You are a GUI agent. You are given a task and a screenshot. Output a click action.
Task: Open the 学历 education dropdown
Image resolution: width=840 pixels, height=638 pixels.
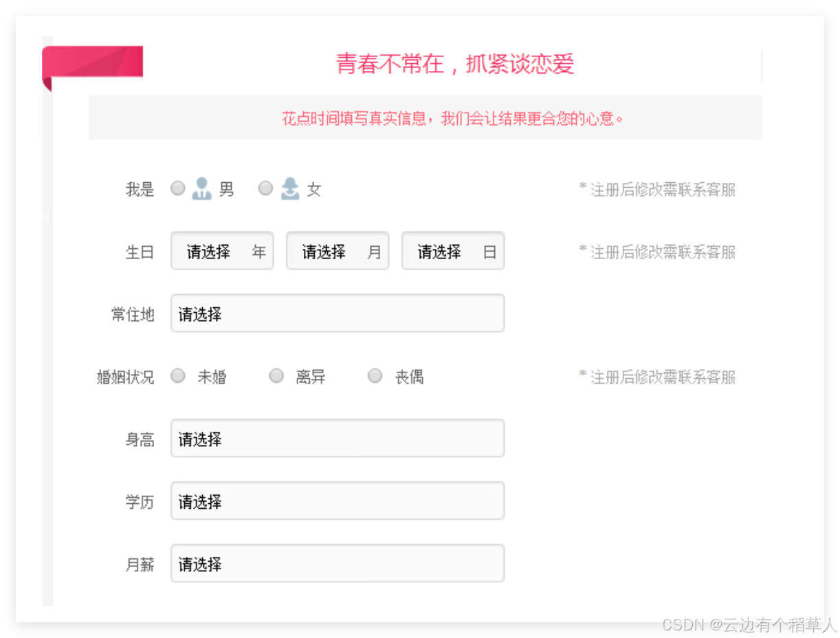pos(338,501)
